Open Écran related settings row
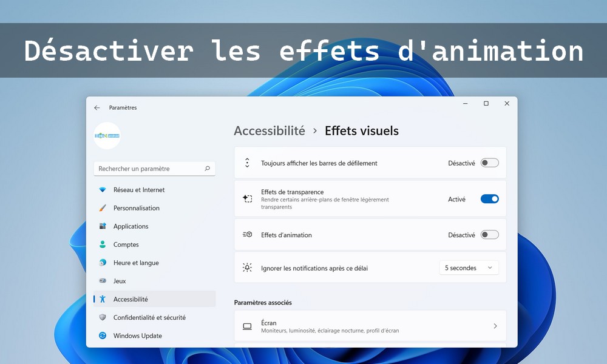 [x=370, y=326]
